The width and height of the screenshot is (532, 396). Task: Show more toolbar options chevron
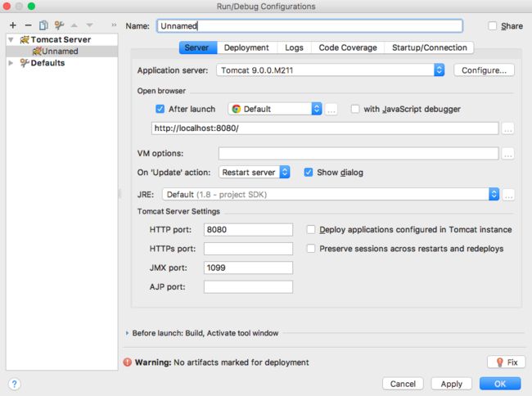click(114, 25)
